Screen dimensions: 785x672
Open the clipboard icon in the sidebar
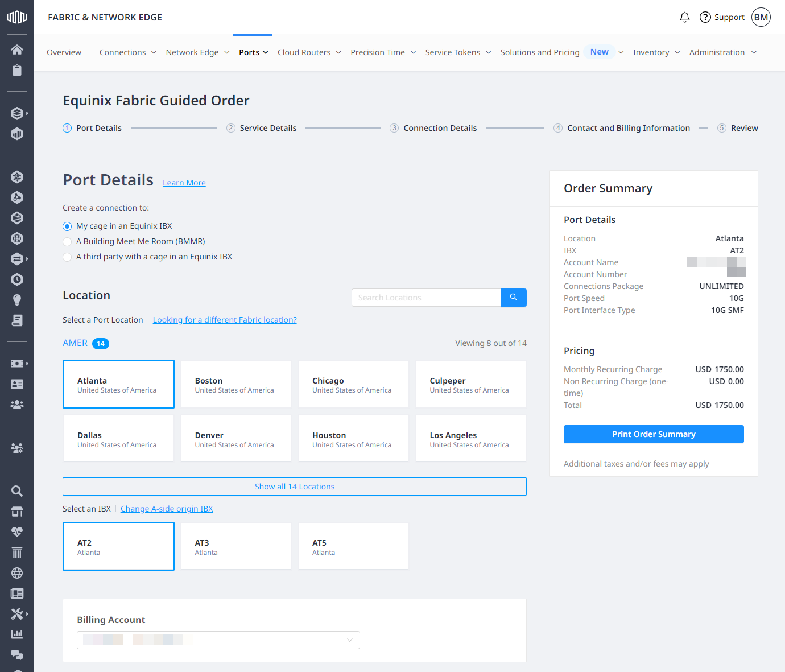point(17,70)
